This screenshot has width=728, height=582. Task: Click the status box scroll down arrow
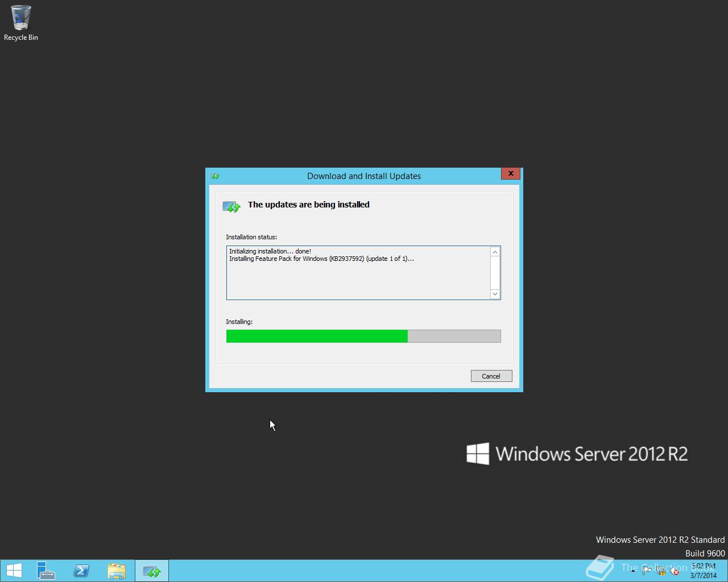coord(495,294)
